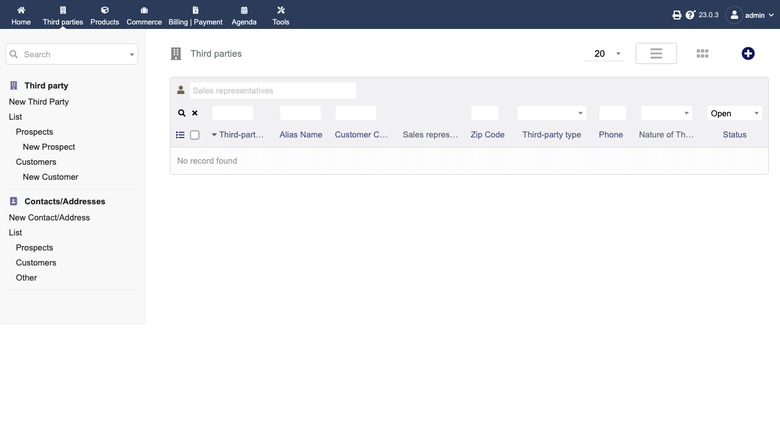Click the magnifier search filter icon

[x=182, y=113]
